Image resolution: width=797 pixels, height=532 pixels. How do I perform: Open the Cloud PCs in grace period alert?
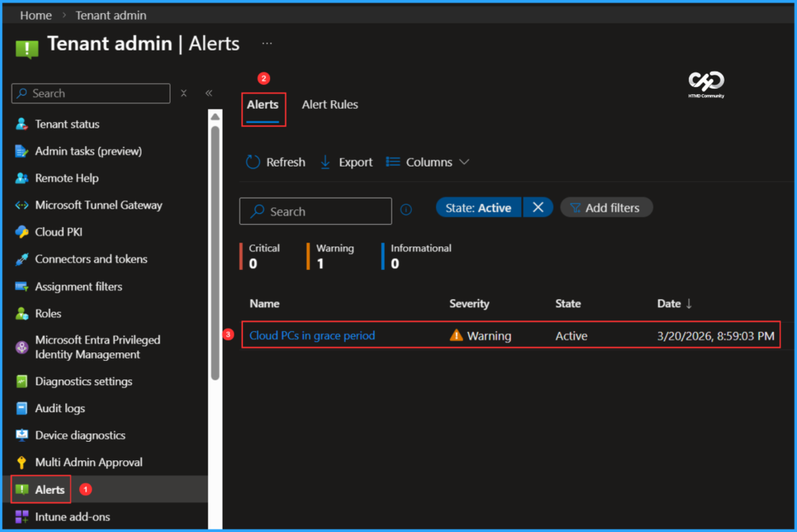click(x=311, y=335)
